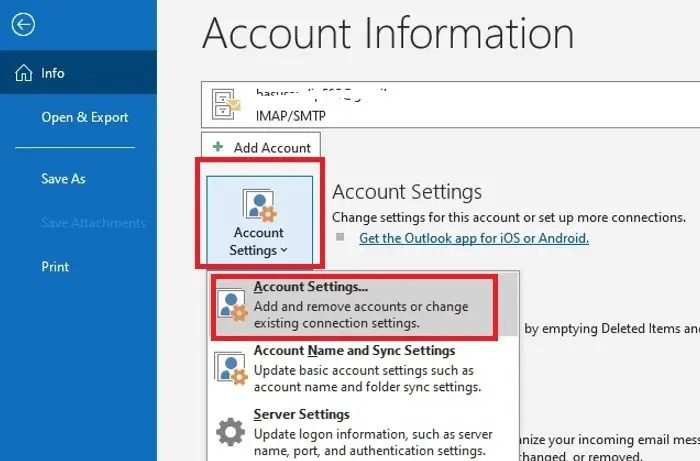Click the IMAP/SMTP label text
Image resolution: width=700 pixels, height=461 pixels.
[x=291, y=116]
